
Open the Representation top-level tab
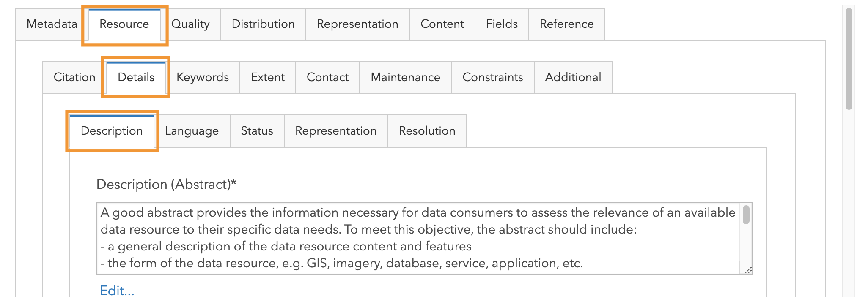[x=357, y=24]
